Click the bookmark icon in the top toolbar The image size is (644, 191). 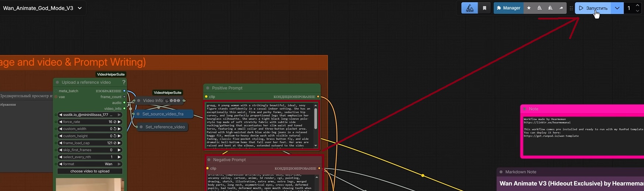[x=484, y=8]
